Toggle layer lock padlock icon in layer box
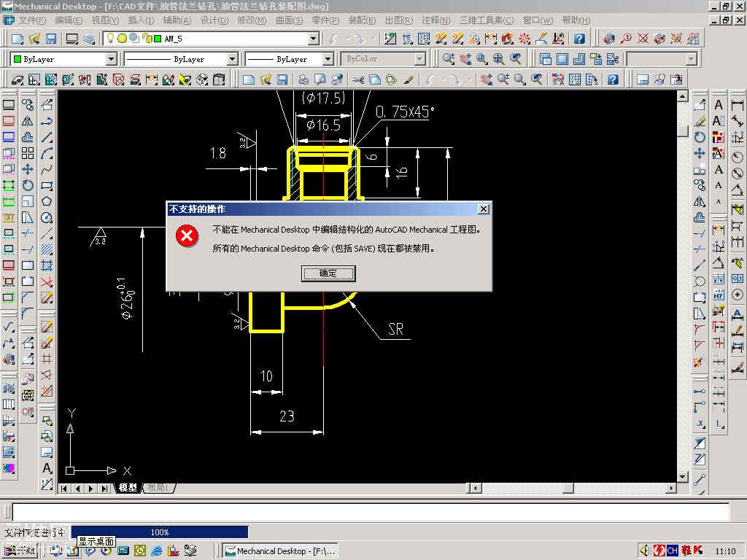This screenshot has width=747, height=560. [x=147, y=38]
